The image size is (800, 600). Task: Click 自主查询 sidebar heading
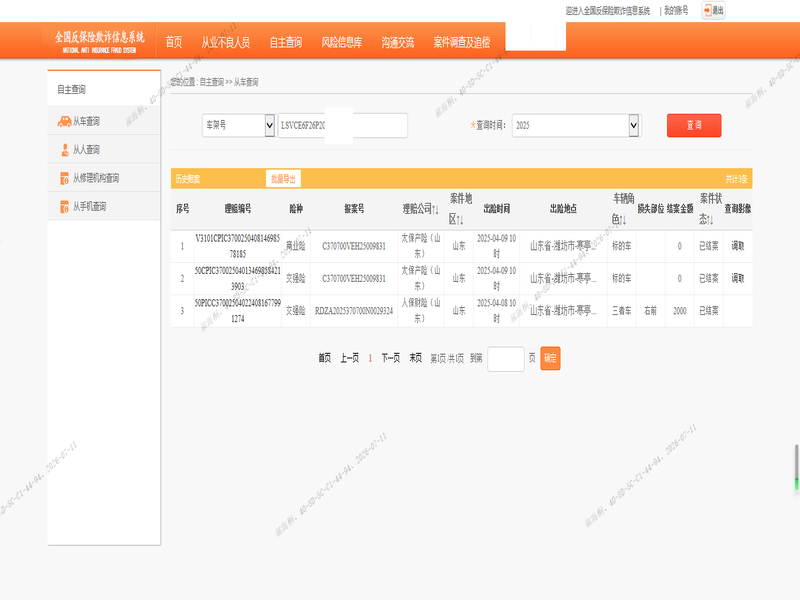click(x=71, y=89)
